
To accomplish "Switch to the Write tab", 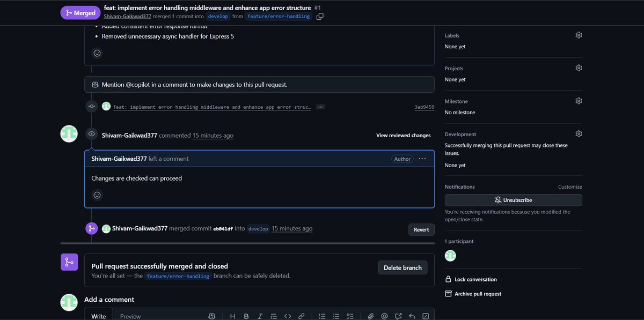I will point(99,316).
